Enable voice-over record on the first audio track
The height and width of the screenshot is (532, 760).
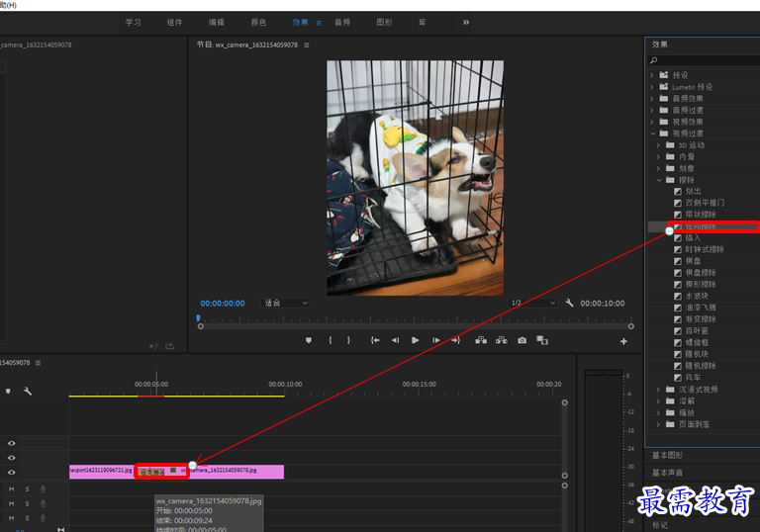(x=43, y=489)
